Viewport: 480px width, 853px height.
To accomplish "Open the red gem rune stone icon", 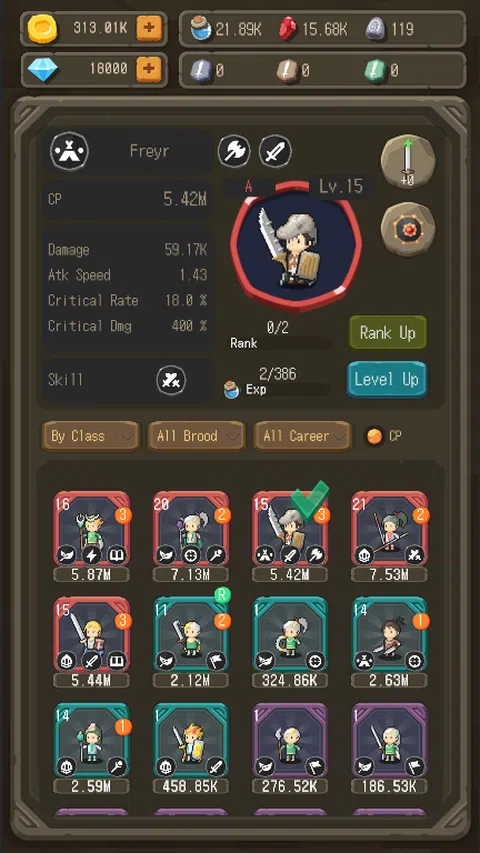I will point(408,229).
